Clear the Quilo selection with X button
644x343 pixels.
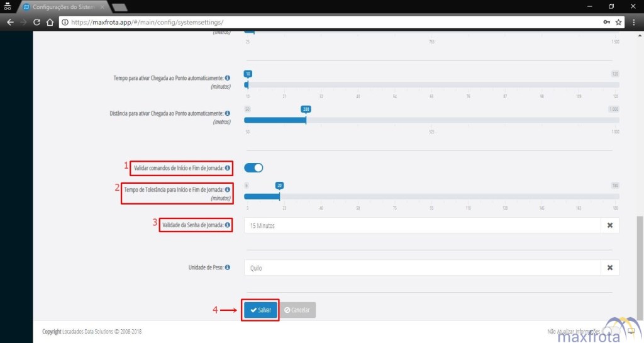coord(609,267)
